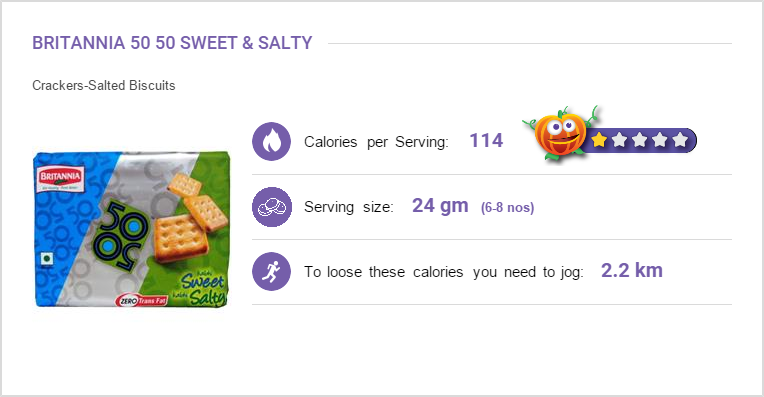764x397 pixels.
Task: Click the 2.2 km jog distance
Action: tap(631, 270)
